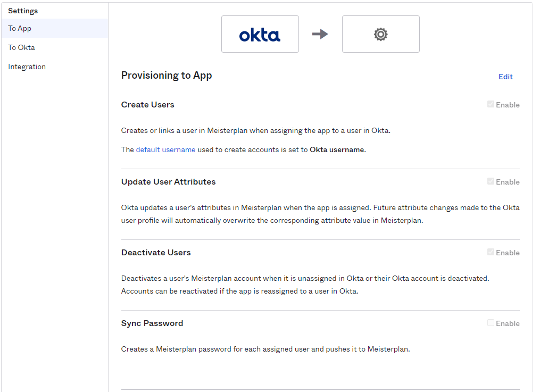The image size is (540, 392).
Task: Click the Update User Attributes heading
Action: (169, 182)
